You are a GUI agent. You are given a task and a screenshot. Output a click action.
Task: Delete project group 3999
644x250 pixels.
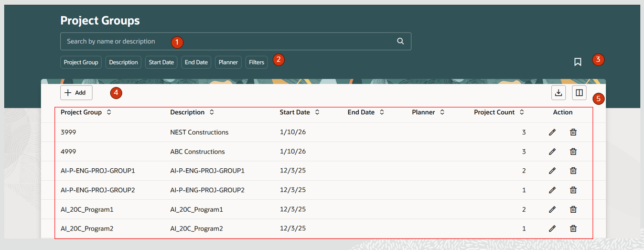[x=573, y=132]
